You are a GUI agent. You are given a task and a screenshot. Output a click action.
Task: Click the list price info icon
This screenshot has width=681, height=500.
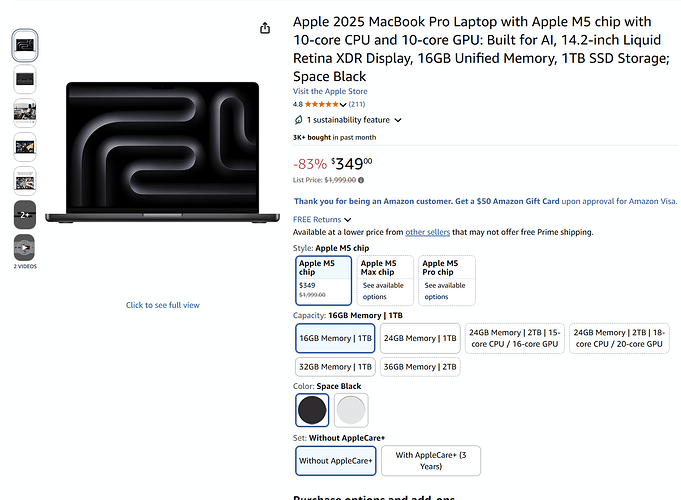click(x=361, y=180)
